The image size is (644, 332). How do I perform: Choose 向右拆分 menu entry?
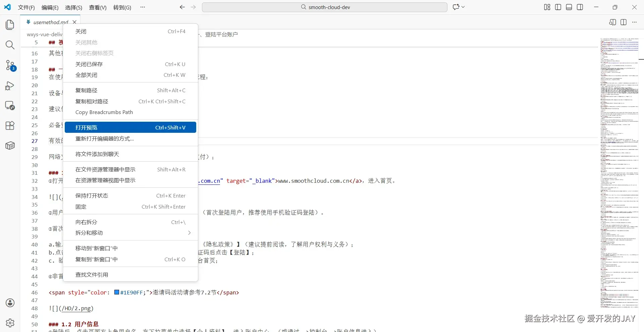tap(130, 222)
